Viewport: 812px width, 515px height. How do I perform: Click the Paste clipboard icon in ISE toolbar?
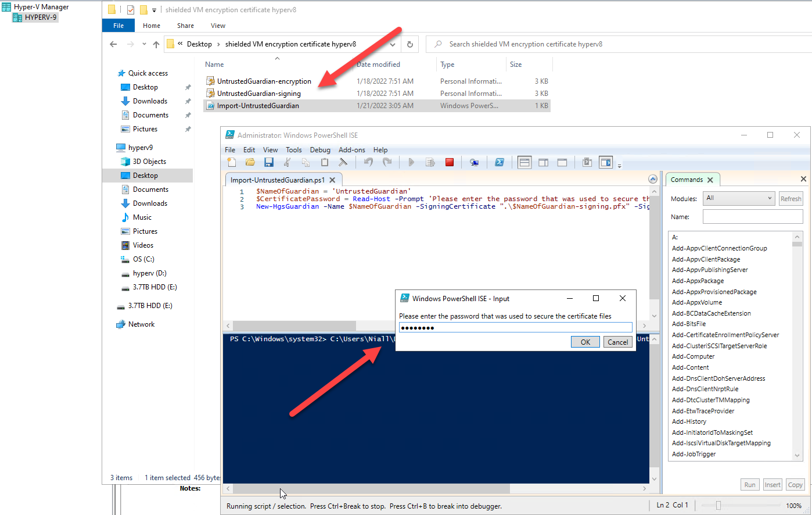(x=325, y=163)
